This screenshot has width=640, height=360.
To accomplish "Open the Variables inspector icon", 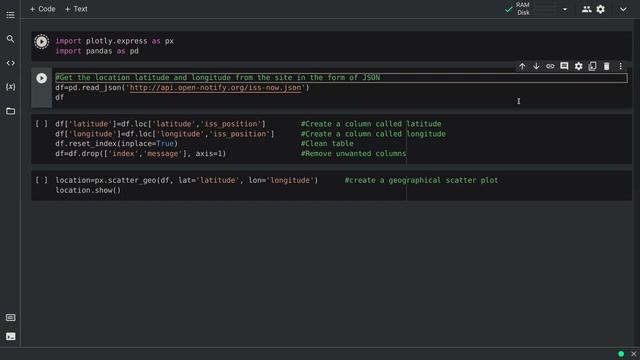I will (x=11, y=87).
